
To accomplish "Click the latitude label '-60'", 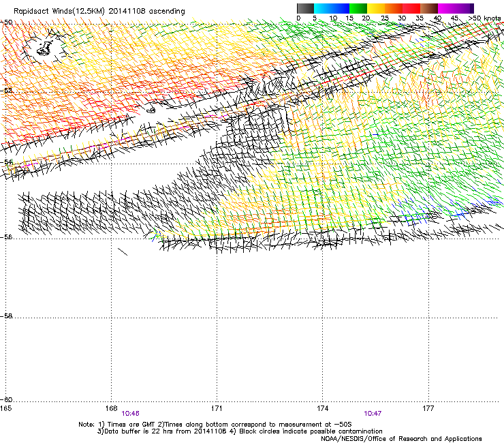I will coord(6,399).
